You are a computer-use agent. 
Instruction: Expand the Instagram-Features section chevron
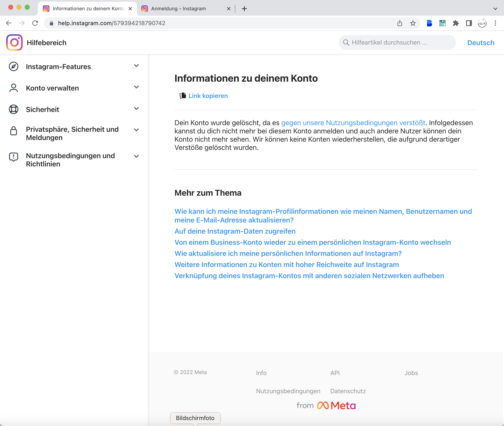click(x=136, y=66)
